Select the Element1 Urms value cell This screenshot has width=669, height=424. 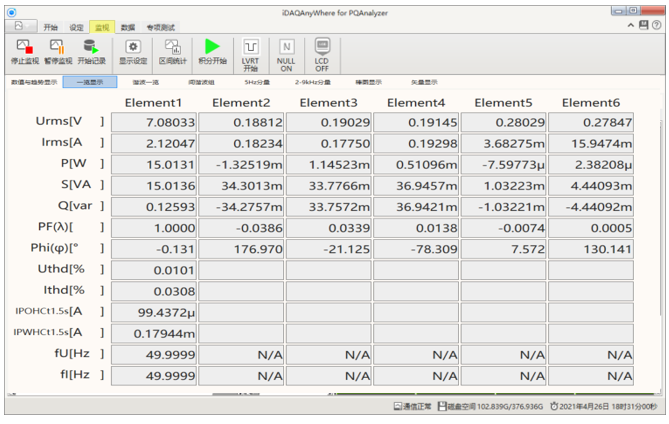click(x=153, y=122)
